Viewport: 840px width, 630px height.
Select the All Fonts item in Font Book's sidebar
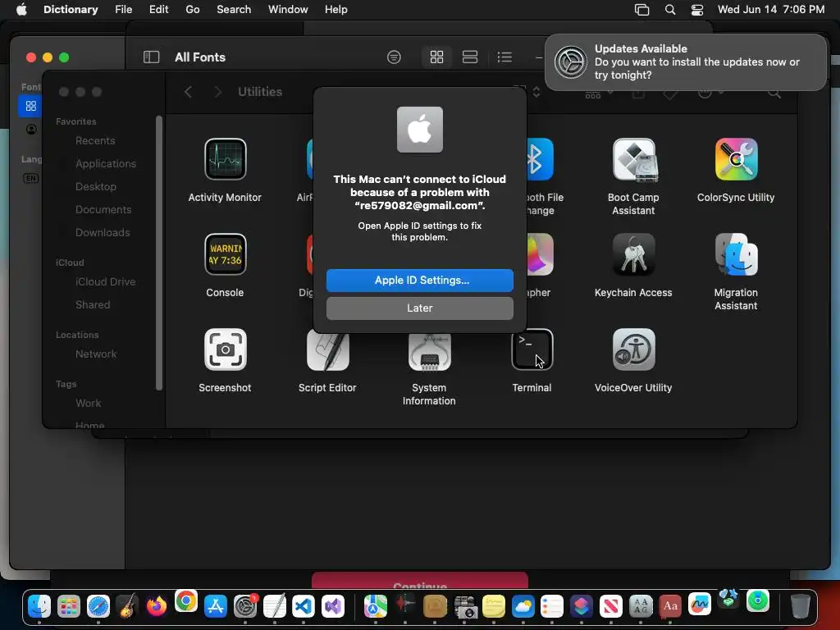point(30,106)
